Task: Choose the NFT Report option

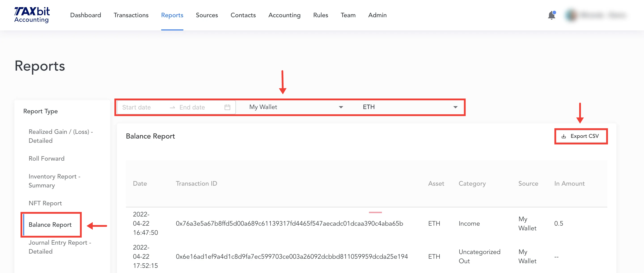Action: point(45,203)
